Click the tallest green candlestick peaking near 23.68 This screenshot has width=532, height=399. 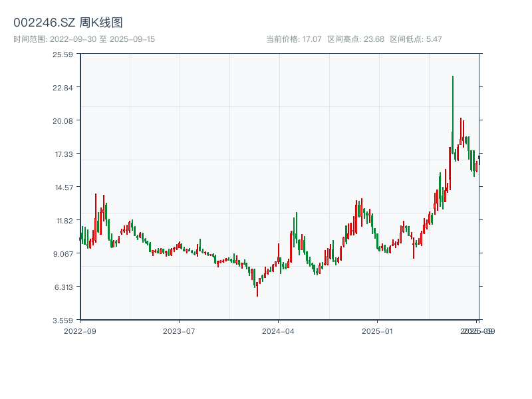click(x=453, y=115)
